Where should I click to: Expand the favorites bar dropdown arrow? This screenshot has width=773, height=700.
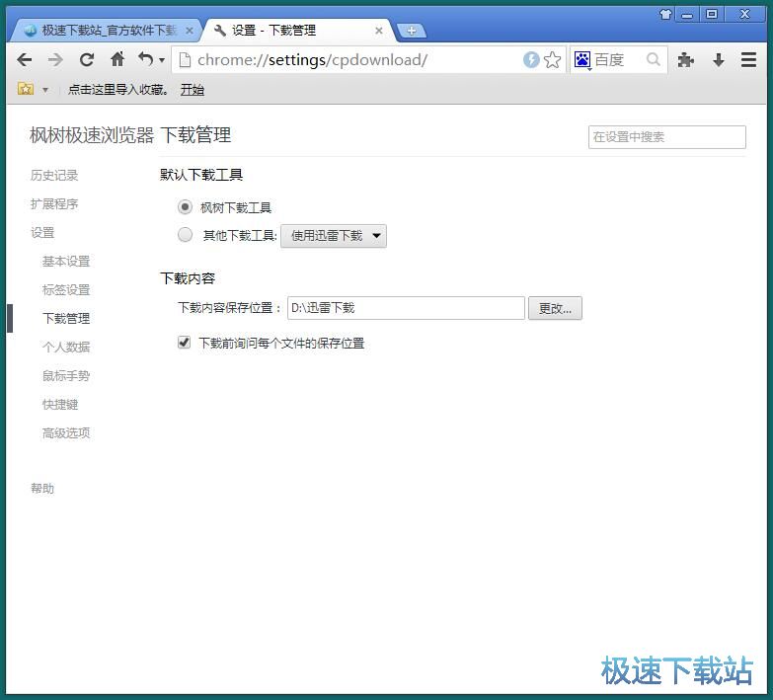(x=45, y=90)
